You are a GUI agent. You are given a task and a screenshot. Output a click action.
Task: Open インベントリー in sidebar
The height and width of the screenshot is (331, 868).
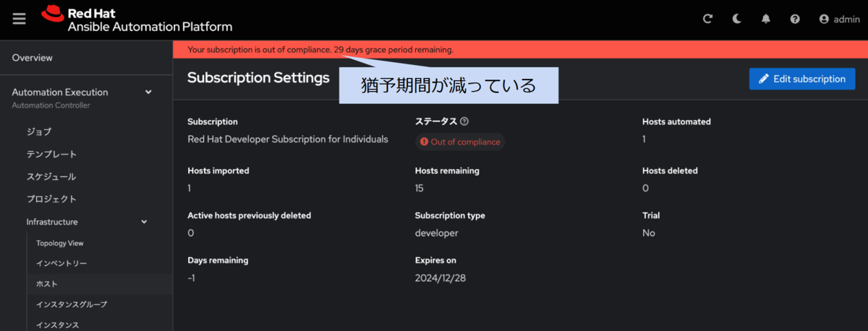(x=61, y=264)
